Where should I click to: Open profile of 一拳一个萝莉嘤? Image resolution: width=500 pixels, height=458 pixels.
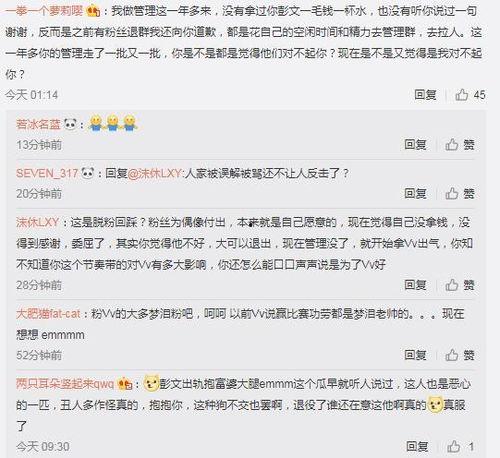point(44,11)
